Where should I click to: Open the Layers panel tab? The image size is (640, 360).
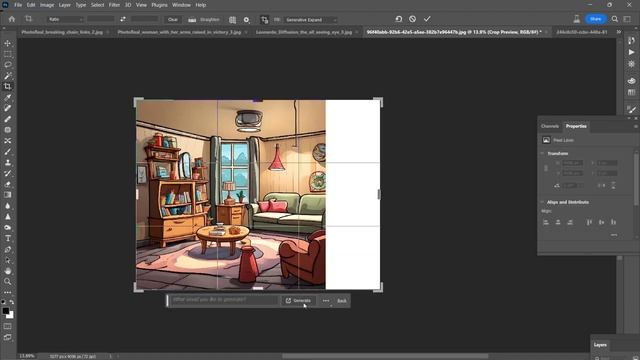click(x=600, y=345)
